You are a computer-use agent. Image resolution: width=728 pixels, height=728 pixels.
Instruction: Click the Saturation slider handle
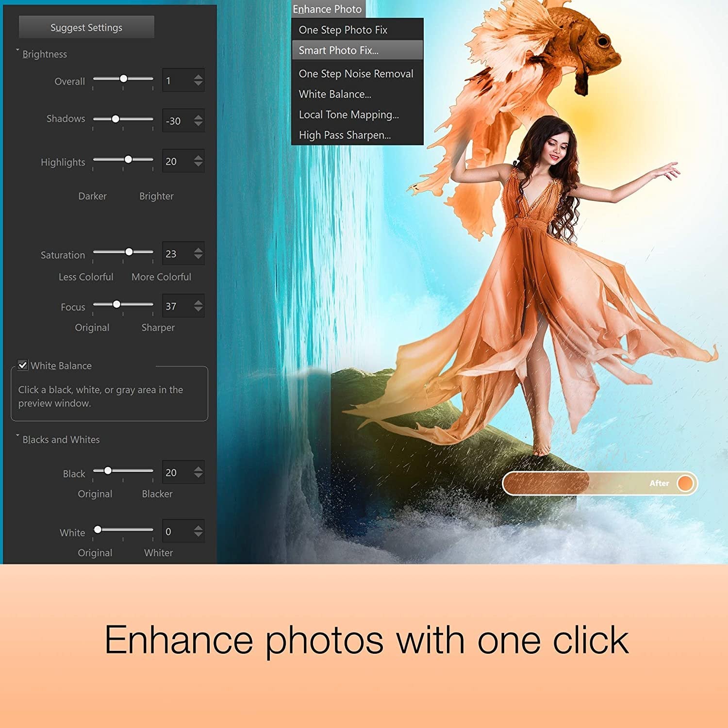[x=129, y=252]
